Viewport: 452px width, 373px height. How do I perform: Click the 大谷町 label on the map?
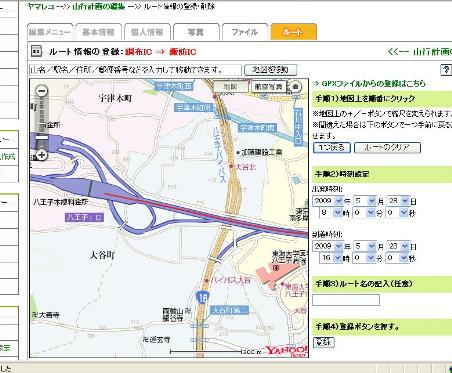click(103, 255)
